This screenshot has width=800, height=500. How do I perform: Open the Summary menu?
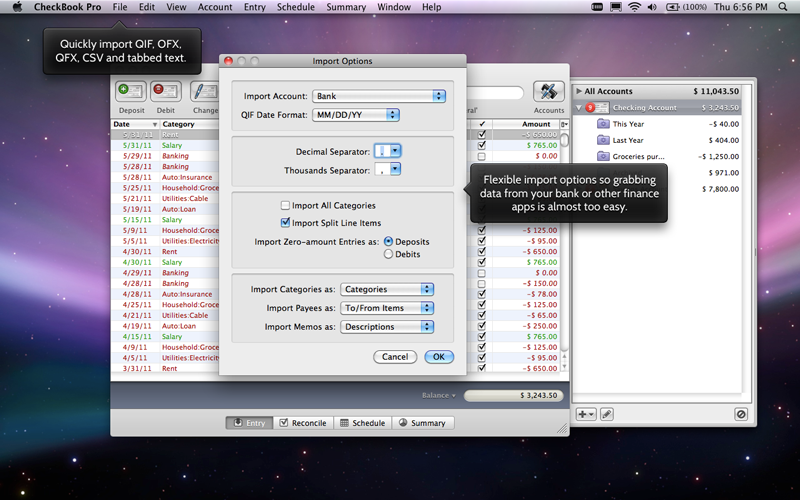(346, 7)
